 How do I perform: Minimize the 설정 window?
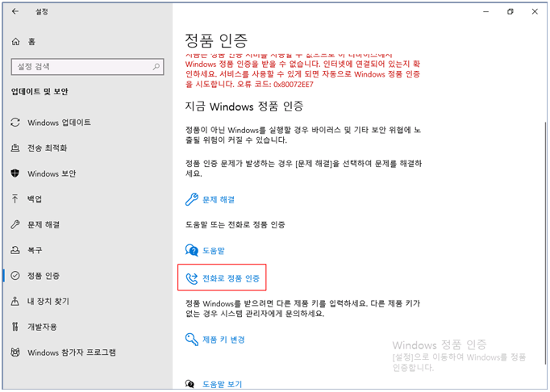485,11
